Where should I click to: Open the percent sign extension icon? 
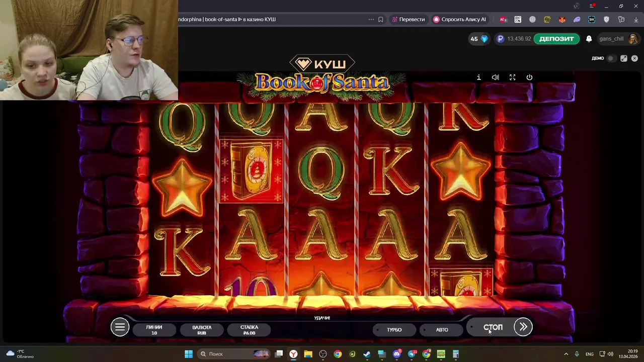547,19
